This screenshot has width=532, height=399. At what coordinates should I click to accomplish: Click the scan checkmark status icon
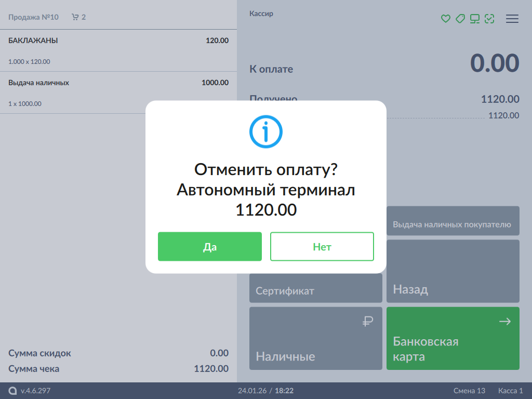[x=489, y=19]
